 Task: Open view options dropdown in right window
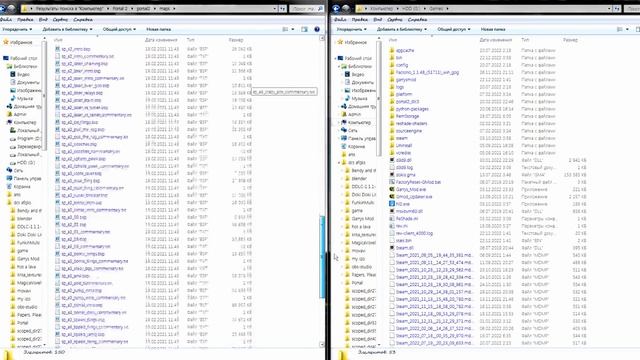tap(627, 29)
